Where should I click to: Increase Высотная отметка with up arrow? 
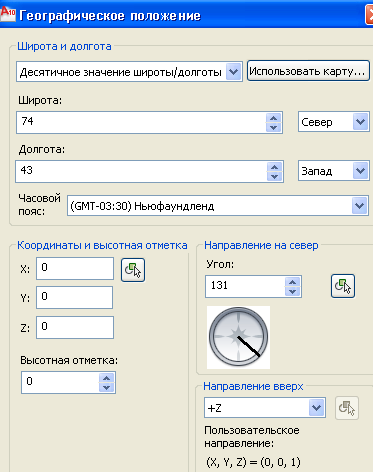(x=107, y=378)
